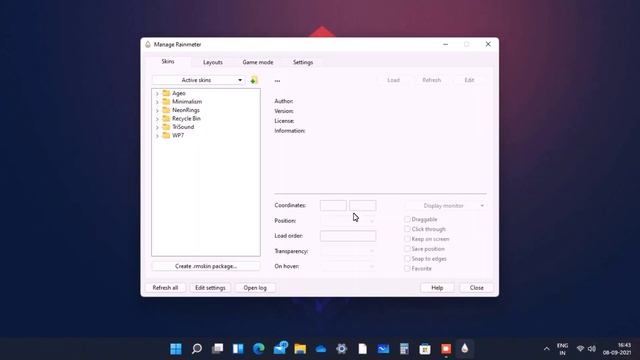Toggle the Draggable checkbox
Image resolution: width=640 pixels, height=360 pixels.
[407, 219]
